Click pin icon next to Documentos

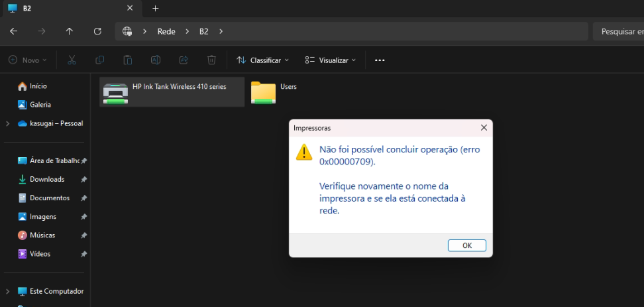(83, 198)
